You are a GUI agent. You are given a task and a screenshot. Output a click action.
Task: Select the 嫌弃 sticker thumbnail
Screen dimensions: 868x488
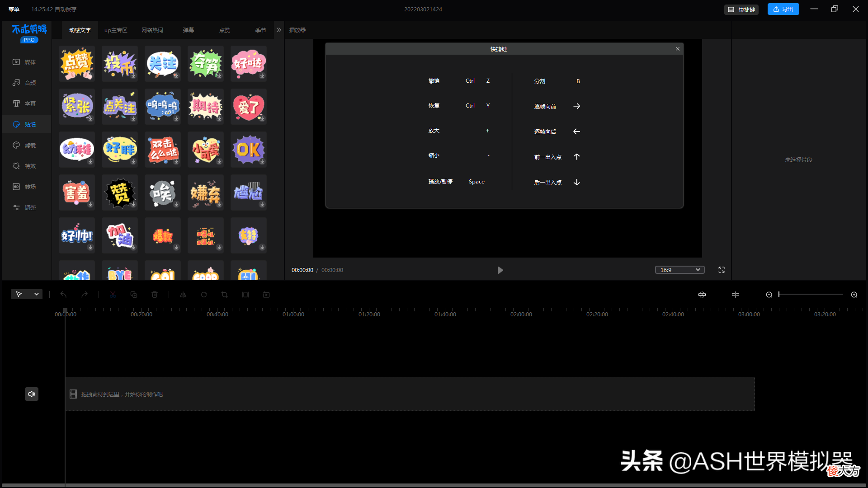click(206, 192)
